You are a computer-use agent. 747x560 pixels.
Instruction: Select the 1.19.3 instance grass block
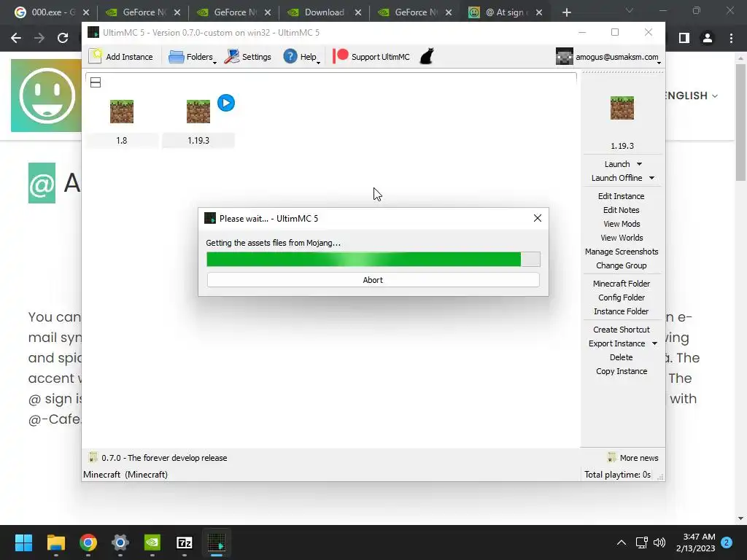198,112
